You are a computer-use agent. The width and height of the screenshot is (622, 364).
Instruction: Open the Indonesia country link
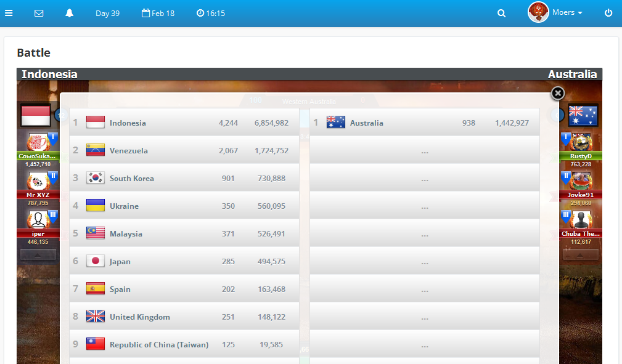[x=128, y=123]
